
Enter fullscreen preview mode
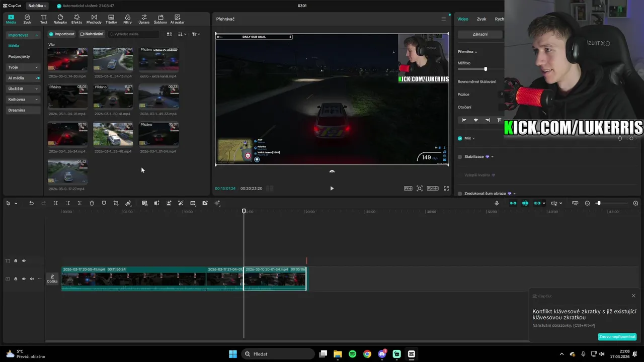[x=446, y=189]
